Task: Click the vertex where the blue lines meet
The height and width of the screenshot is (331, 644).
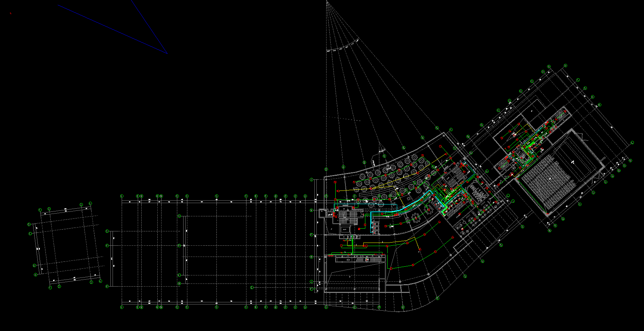Action: click(167, 53)
